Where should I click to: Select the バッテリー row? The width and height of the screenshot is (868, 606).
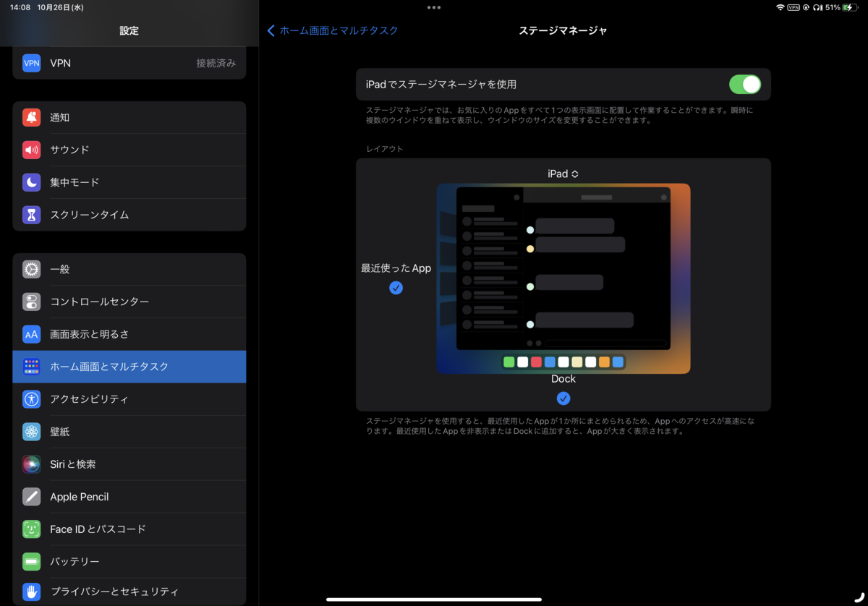click(129, 562)
